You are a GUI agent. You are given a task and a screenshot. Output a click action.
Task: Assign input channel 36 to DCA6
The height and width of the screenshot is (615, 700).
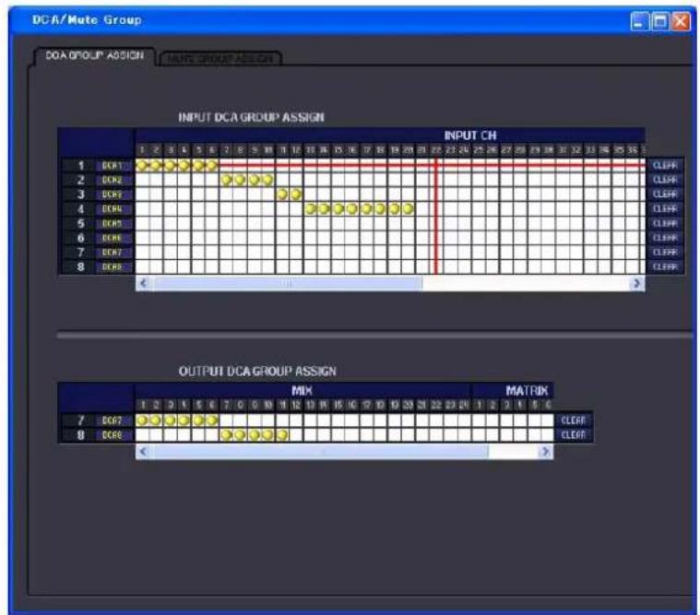(632, 238)
